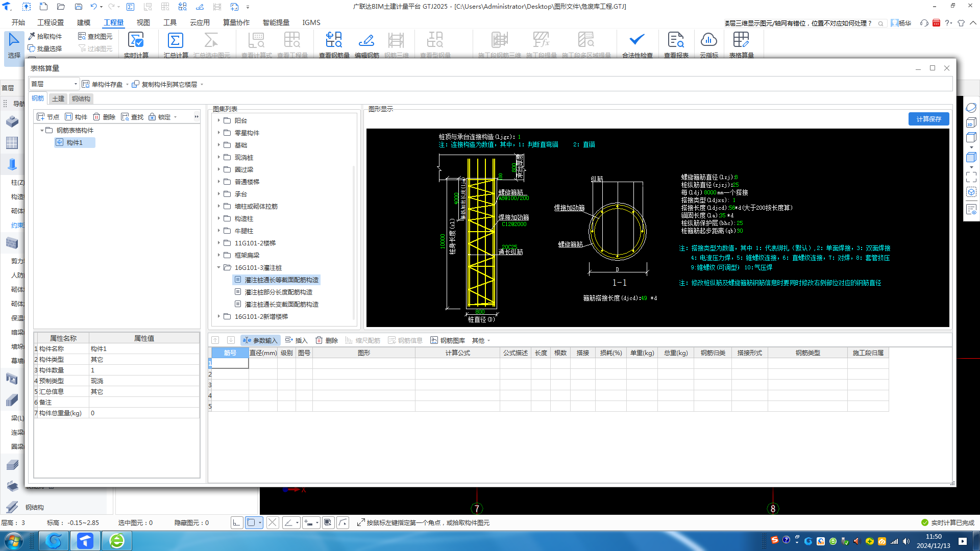980x551 pixels.
Task: Click 查找图元 tool
Action: [95, 36]
